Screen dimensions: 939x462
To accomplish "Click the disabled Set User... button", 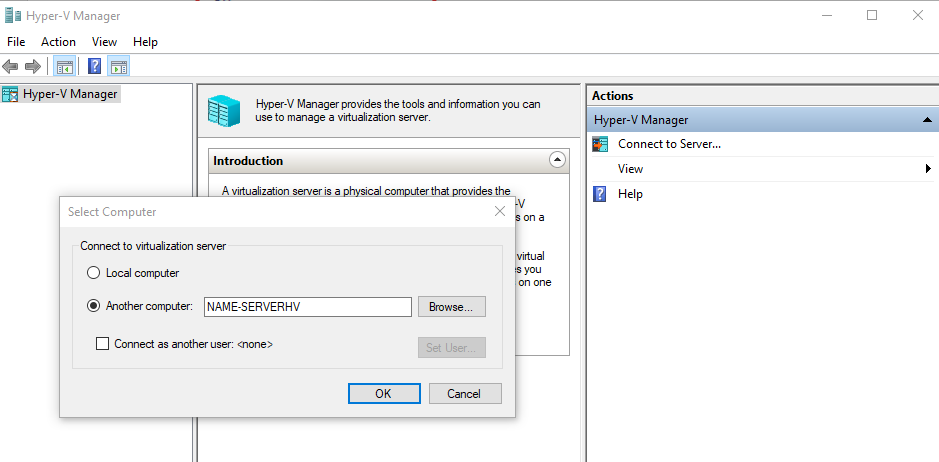I will 452,348.
